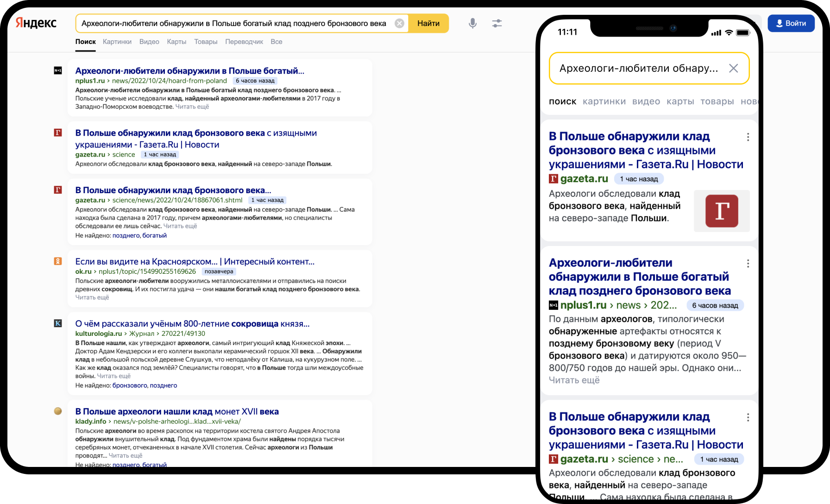Viewport: 830px width, 504px height.
Task: Open result 'Если вы видите на Красноярском…'
Action: click(195, 262)
